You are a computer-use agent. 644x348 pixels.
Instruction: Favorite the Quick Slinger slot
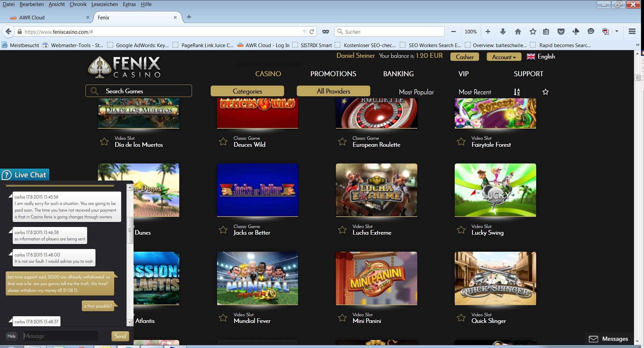pos(461,318)
